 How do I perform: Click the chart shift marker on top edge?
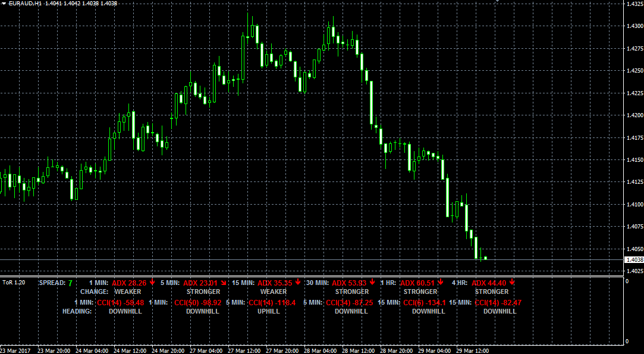pyautogui.click(x=497, y=2)
